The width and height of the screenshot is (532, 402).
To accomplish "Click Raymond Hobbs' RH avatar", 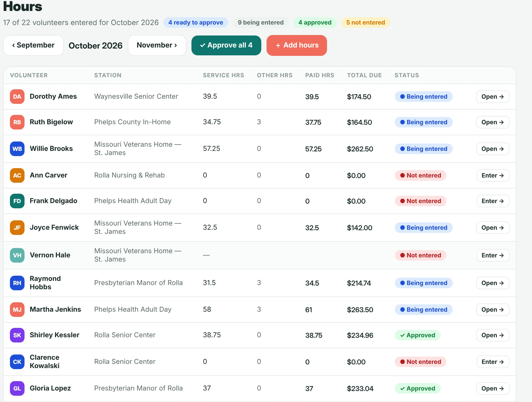I will point(17,283).
